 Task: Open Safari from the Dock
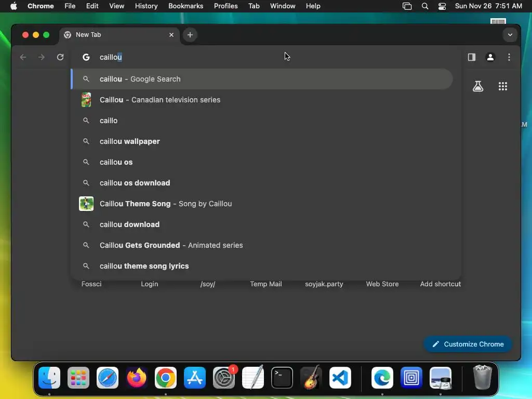coord(108,378)
